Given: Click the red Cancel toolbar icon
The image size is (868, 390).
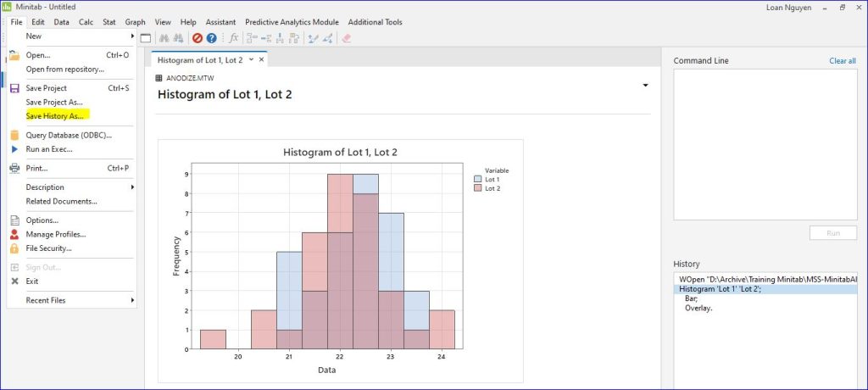Looking at the screenshot, I should pyautogui.click(x=197, y=38).
